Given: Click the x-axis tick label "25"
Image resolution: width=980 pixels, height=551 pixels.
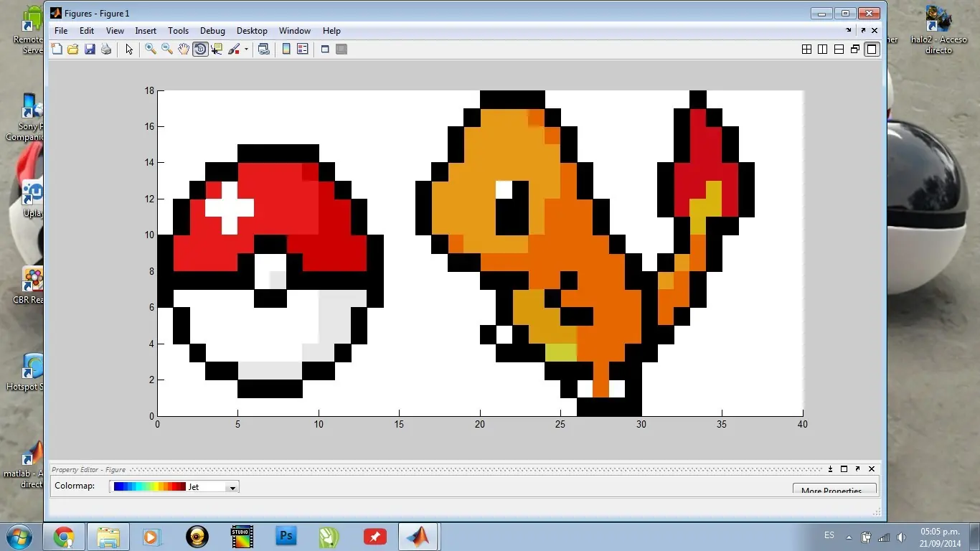Looking at the screenshot, I should click(560, 424).
